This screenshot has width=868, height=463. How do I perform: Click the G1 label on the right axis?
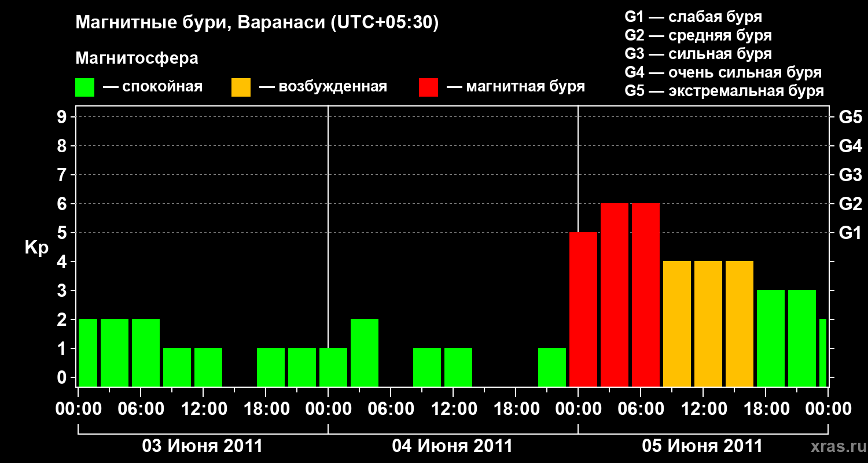click(850, 233)
